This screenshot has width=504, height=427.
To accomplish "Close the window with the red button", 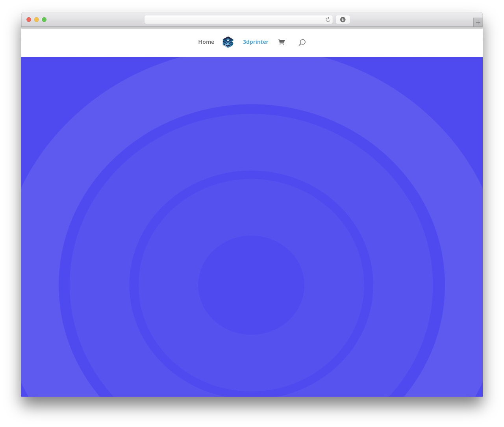I will point(29,20).
